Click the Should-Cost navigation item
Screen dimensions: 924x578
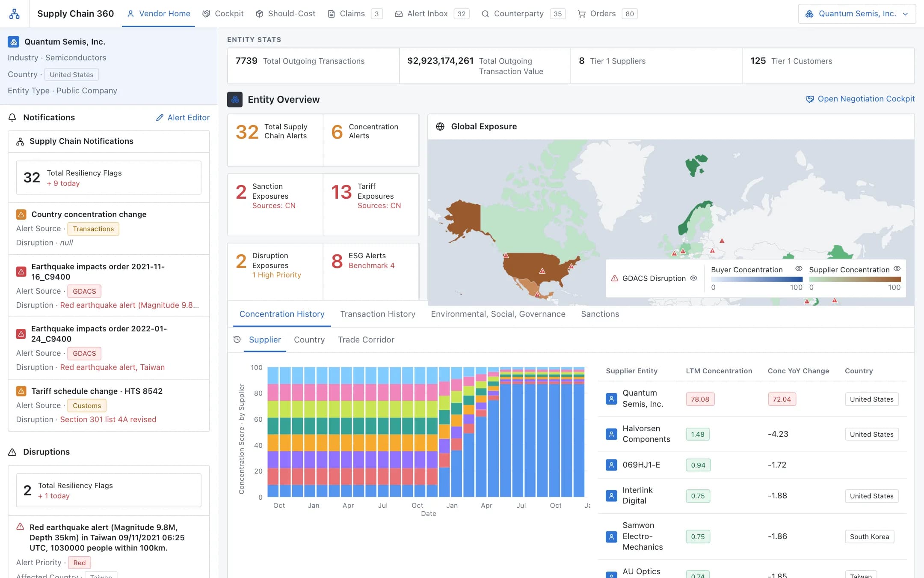click(x=285, y=14)
